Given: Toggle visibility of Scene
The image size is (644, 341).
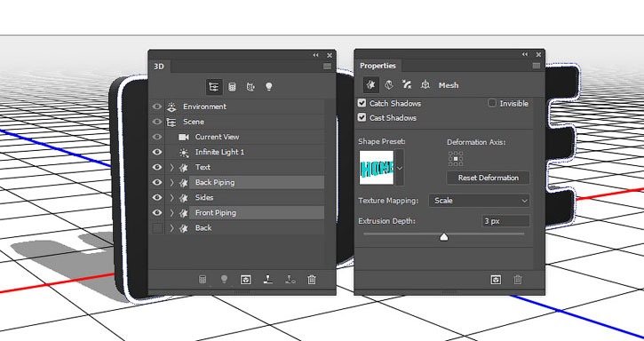Looking at the screenshot, I should [x=157, y=122].
